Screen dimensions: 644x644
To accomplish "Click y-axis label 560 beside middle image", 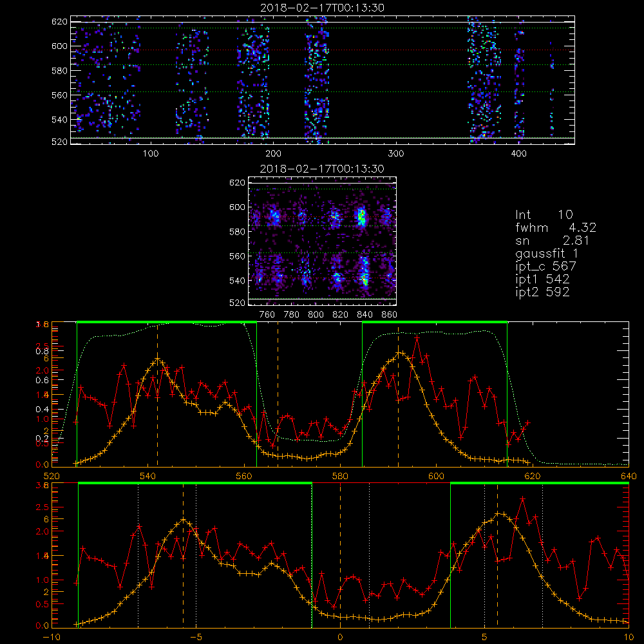I will point(238,256).
